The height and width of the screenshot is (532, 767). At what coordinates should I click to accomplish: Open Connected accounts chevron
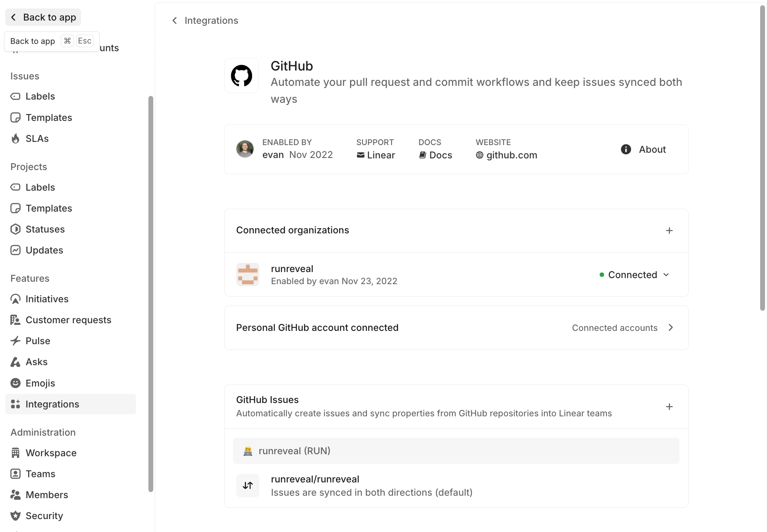point(671,328)
